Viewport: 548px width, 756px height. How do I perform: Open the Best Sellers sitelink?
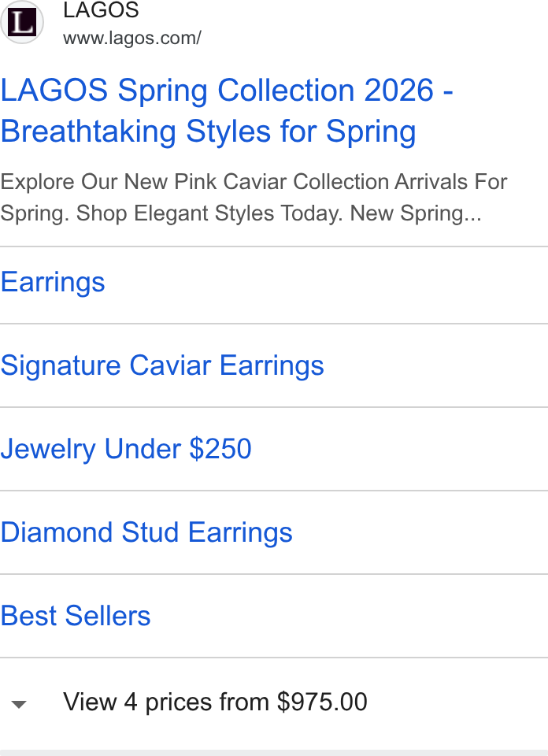pos(75,616)
